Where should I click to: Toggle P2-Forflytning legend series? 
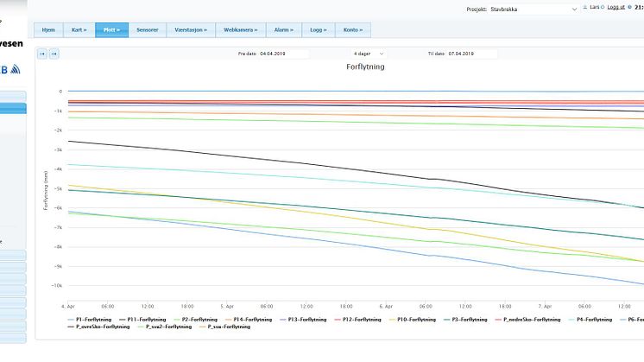(x=195, y=320)
